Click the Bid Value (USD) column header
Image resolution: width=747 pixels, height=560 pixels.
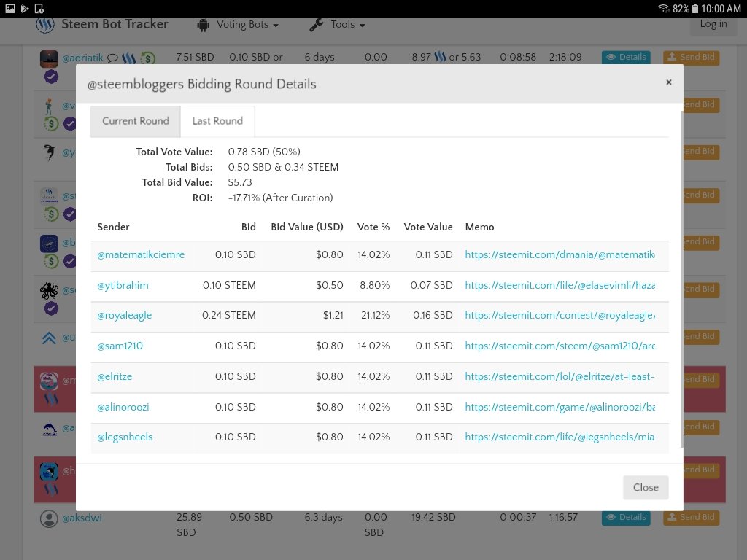(x=307, y=227)
